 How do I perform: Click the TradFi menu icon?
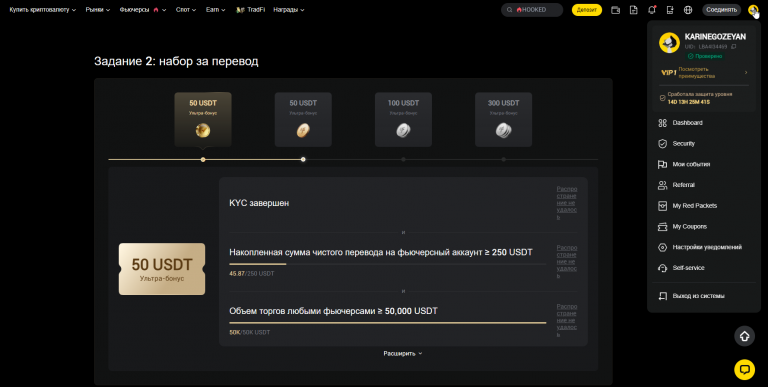240,10
